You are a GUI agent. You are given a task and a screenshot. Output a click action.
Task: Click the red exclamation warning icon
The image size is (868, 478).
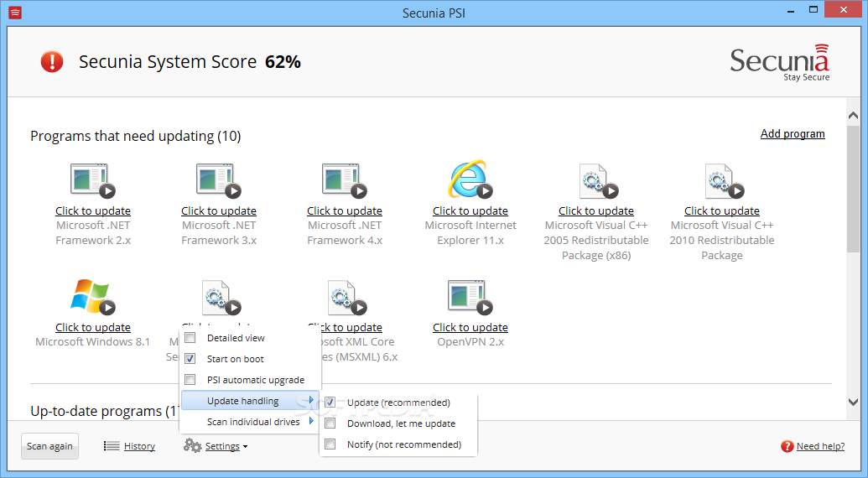tap(52, 61)
